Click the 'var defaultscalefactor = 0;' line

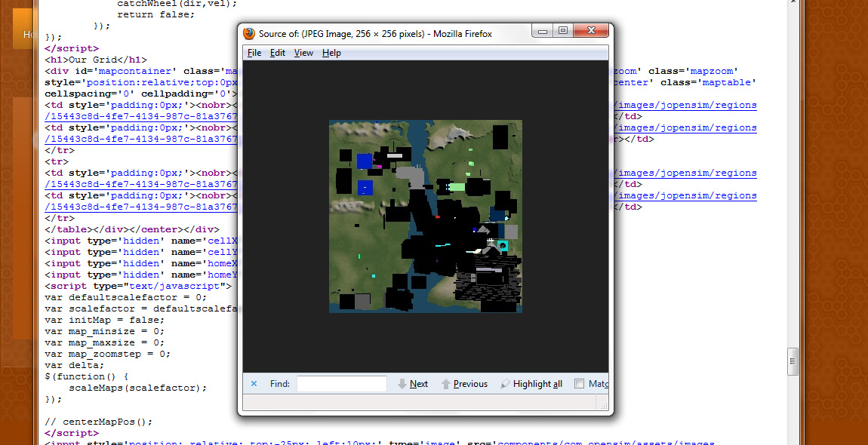pos(125,297)
